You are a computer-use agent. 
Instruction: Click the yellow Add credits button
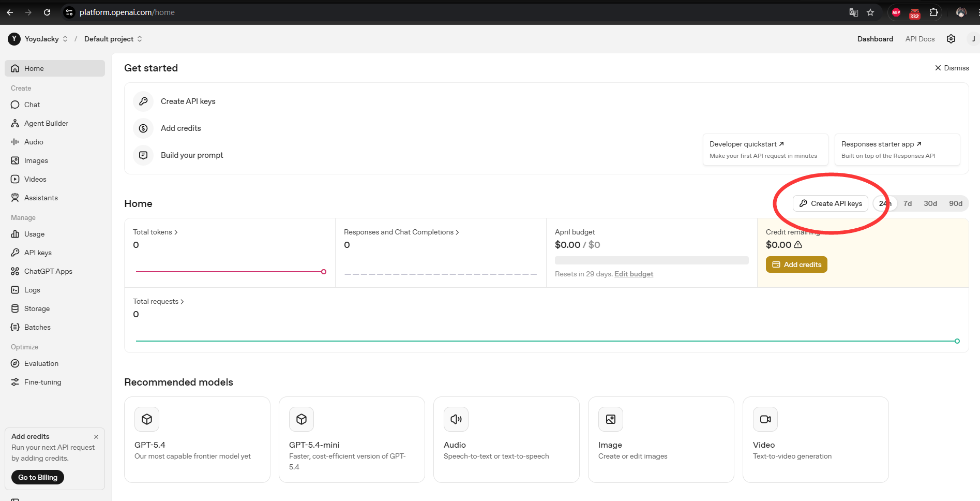(x=796, y=264)
